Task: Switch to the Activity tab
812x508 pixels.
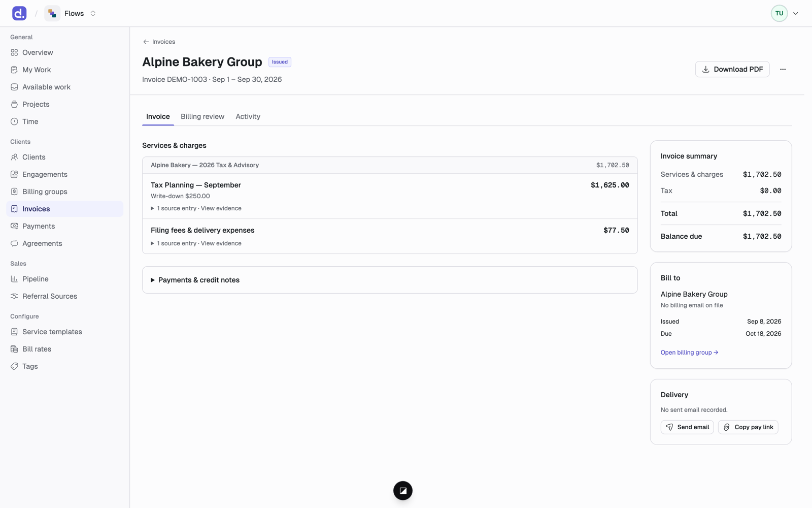Action: point(248,116)
